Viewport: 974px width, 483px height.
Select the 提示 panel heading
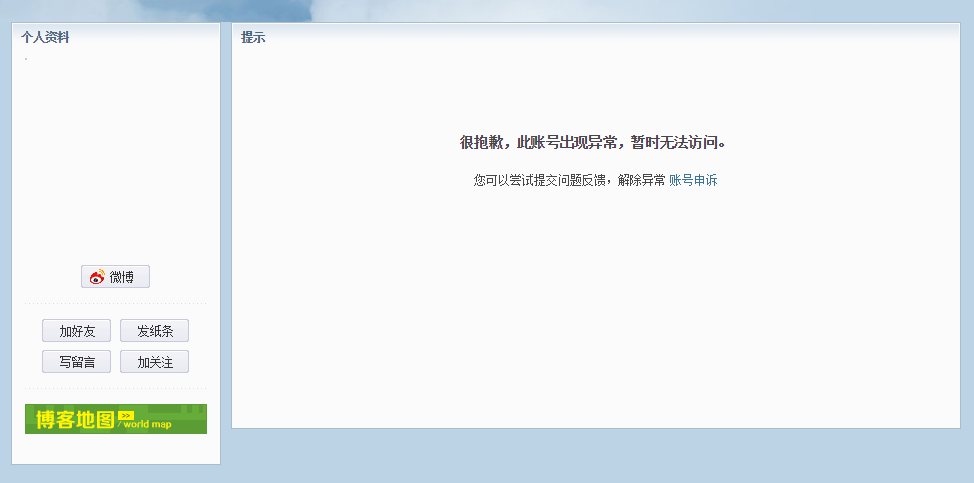pos(253,37)
